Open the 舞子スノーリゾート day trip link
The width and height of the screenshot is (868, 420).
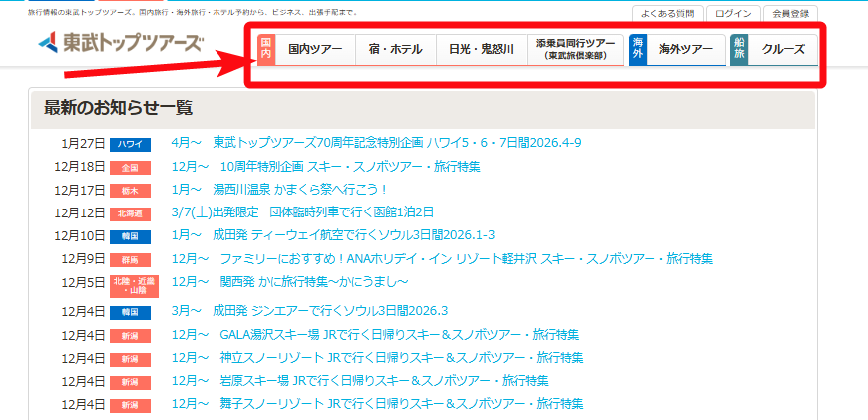click(376, 404)
